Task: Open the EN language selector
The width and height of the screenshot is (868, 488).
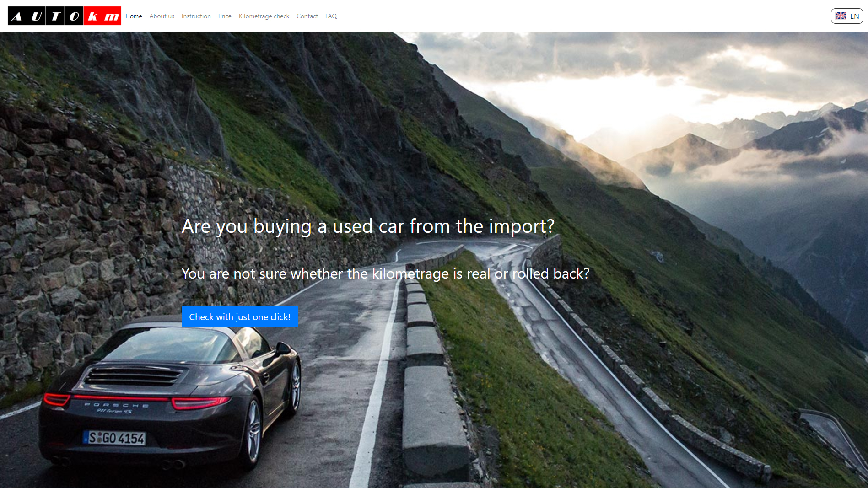Action: [x=847, y=16]
